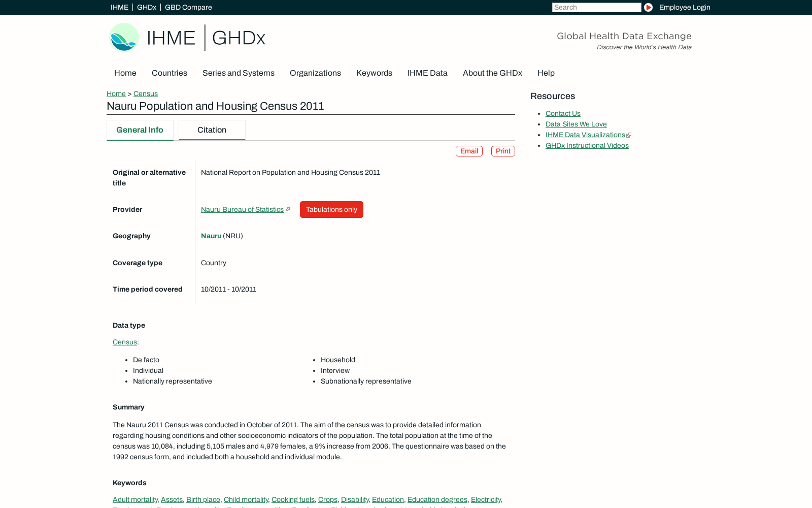Click the Coverage type value Country
This screenshot has height=508, width=812.
pyautogui.click(x=214, y=263)
